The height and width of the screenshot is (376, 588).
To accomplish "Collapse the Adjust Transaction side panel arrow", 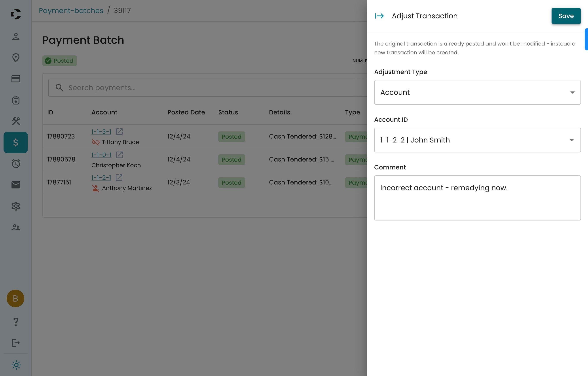I will pyautogui.click(x=379, y=16).
